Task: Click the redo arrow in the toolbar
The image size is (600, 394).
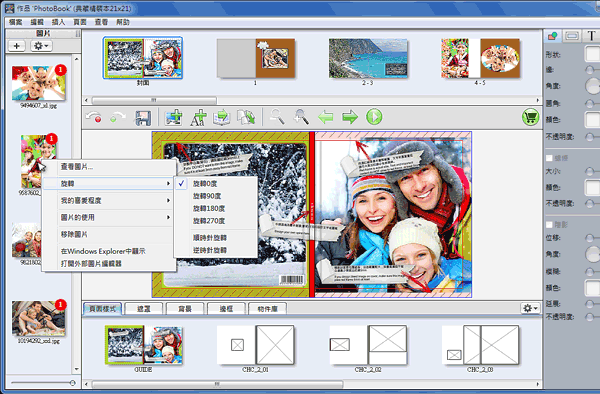Action: coord(117,117)
